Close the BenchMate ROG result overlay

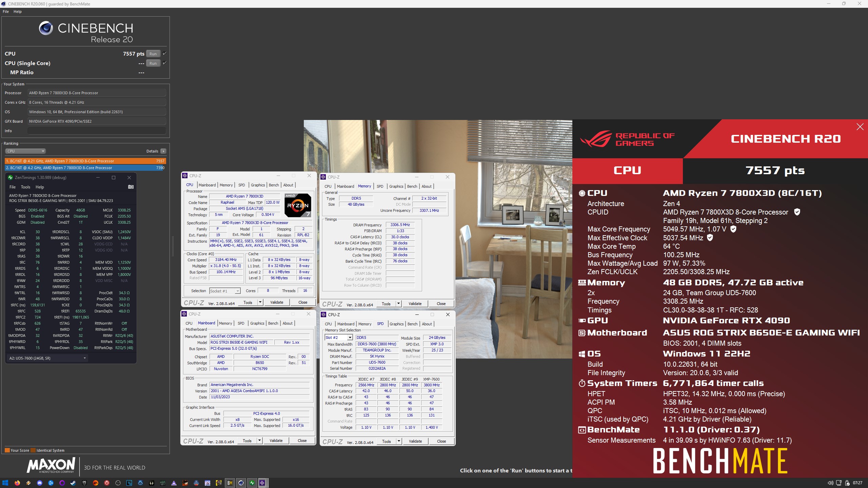point(860,127)
